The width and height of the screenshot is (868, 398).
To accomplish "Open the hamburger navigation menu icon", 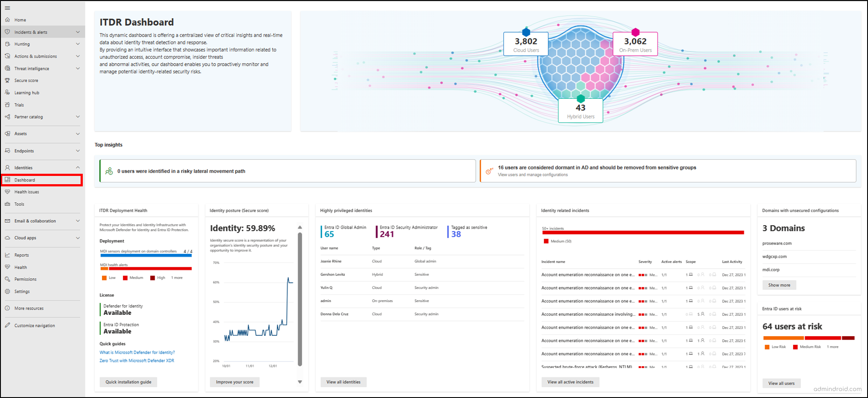I will (7, 8).
